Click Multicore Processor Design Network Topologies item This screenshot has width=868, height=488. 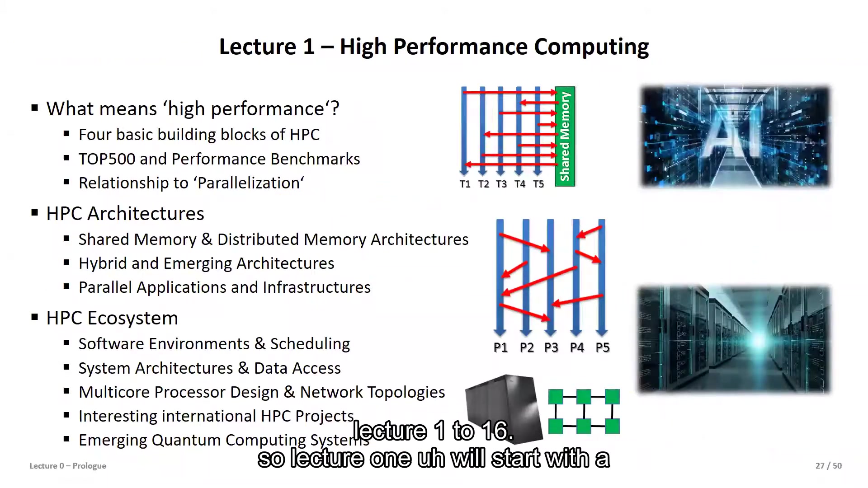coord(262,391)
